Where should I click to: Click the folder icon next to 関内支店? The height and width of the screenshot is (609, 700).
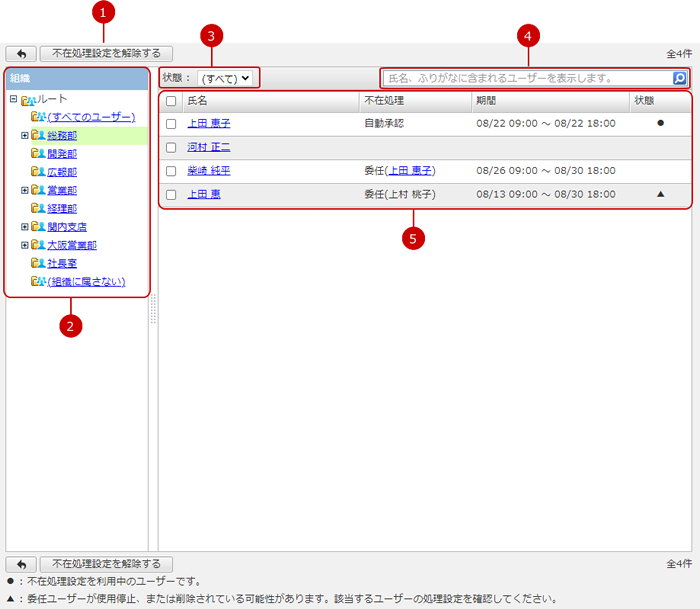(x=38, y=227)
